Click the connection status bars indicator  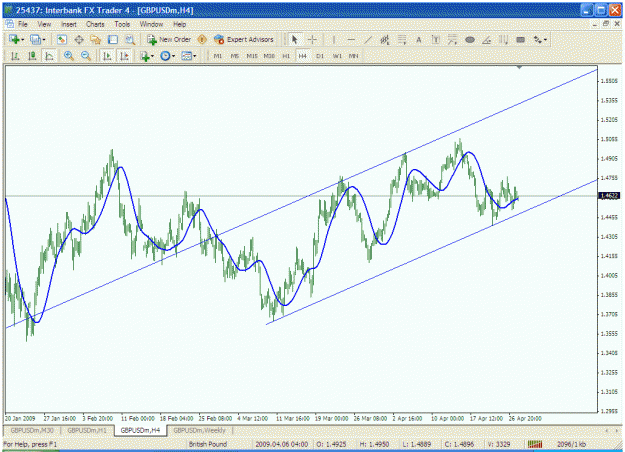coord(535,444)
